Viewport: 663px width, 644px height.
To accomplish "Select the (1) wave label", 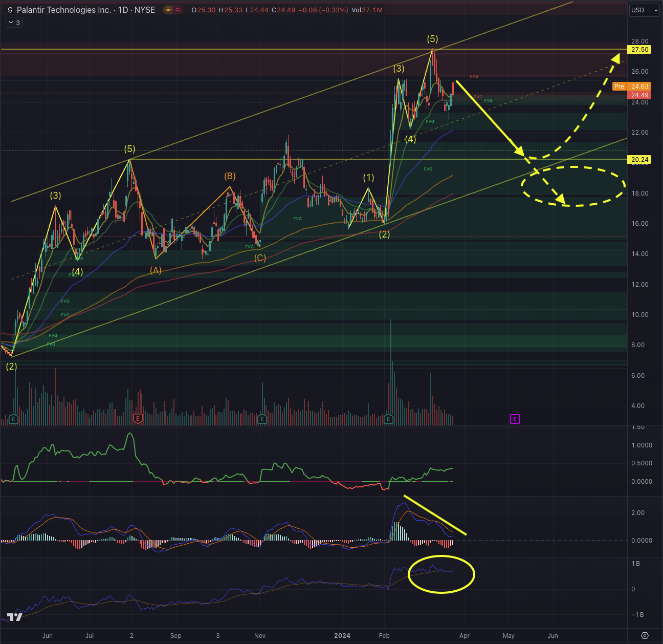I will pos(368,178).
